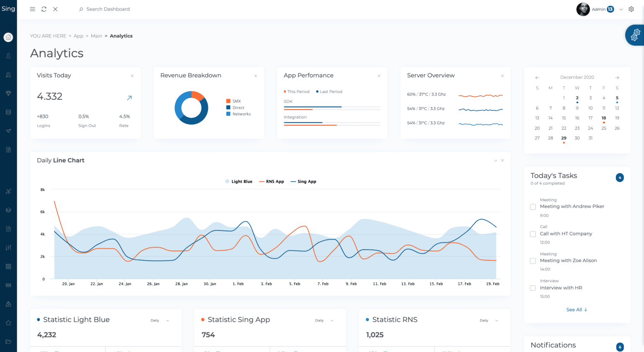Screen dimensions: 644x352
Task: Click the Admin avatar picture
Action: [x=583, y=9]
